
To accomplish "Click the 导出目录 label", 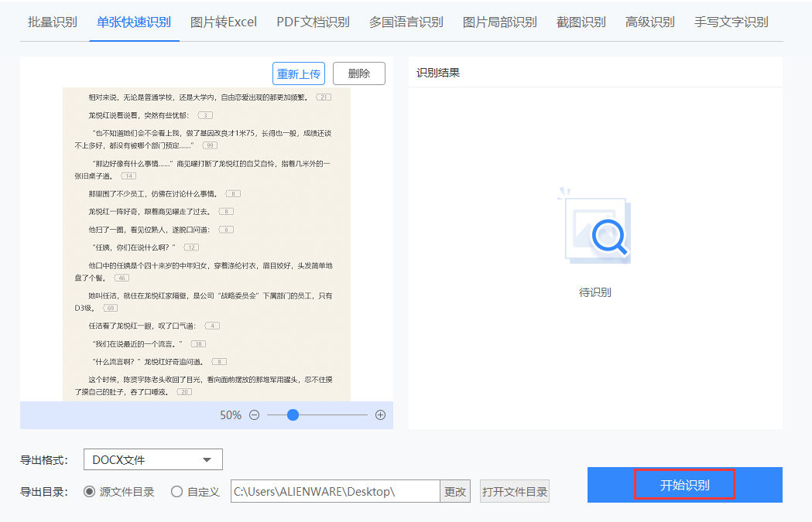I will click(44, 492).
